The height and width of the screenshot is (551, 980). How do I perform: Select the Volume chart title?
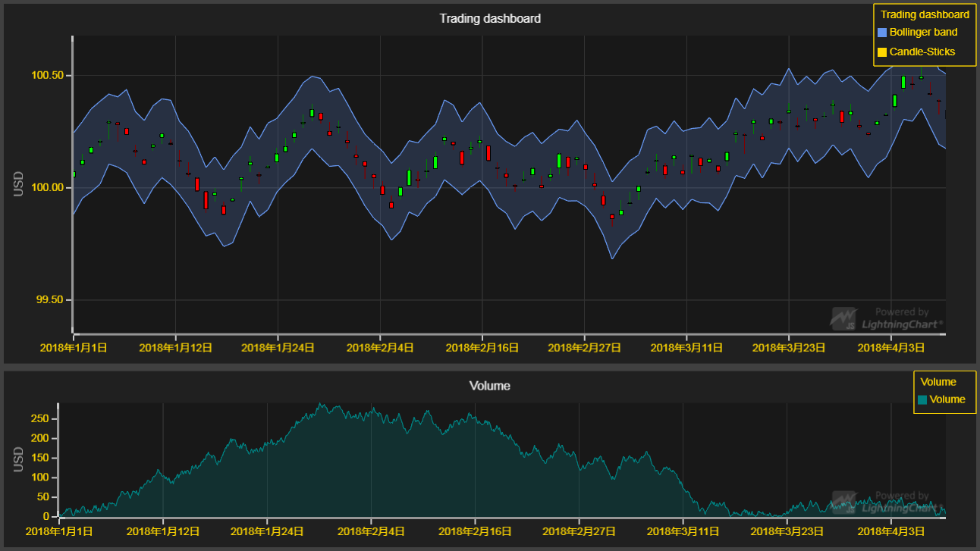coord(489,385)
